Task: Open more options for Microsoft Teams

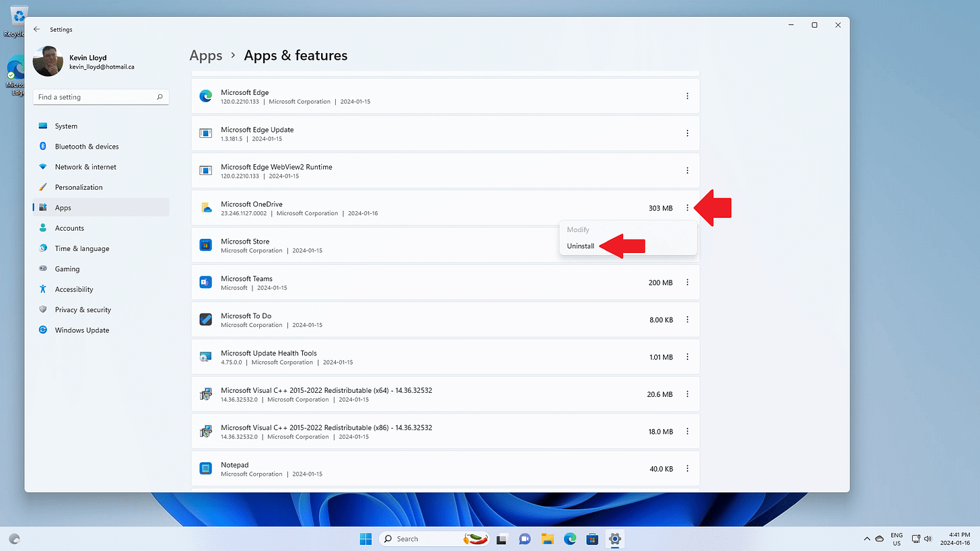Action: coord(687,283)
